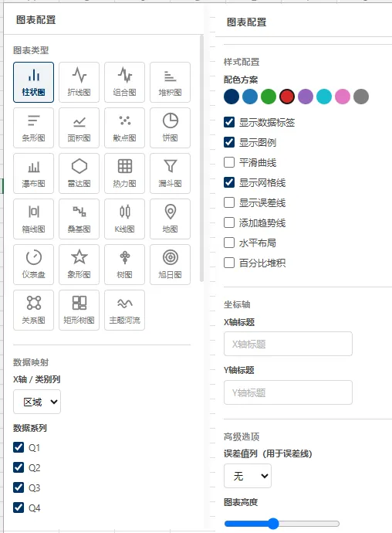Viewport: 392px width, 533px height.
Task: Pick the 树图 tree chart type
Action: [125, 264]
